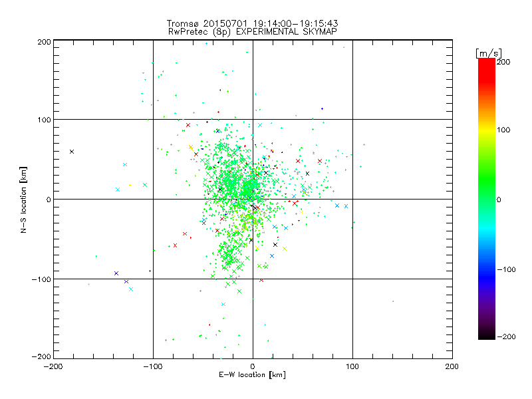The width and height of the screenshot is (532, 399).
Task: Select the lone blue dot in the upper-right quadrant
Action: (x=322, y=109)
